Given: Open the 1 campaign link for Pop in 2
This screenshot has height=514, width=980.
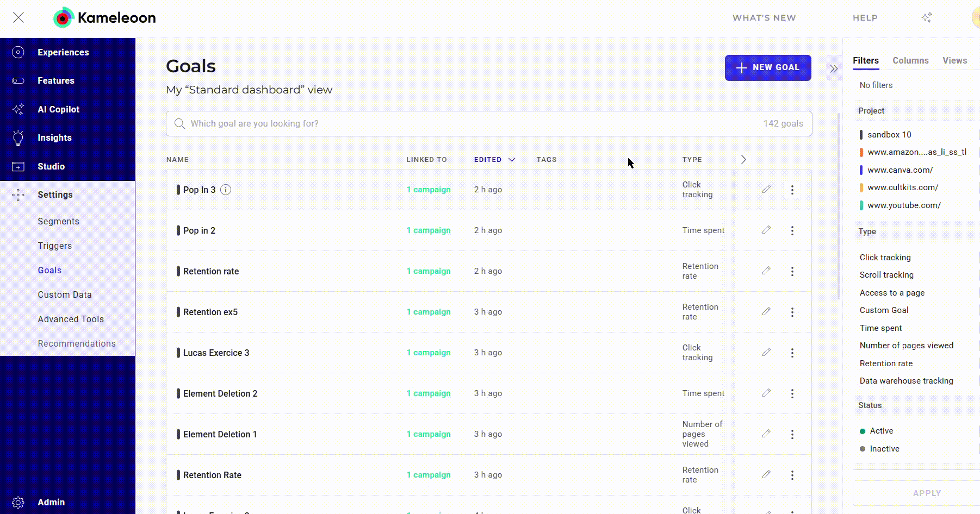Looking at the screenshot, I should (x=429, y=230).
